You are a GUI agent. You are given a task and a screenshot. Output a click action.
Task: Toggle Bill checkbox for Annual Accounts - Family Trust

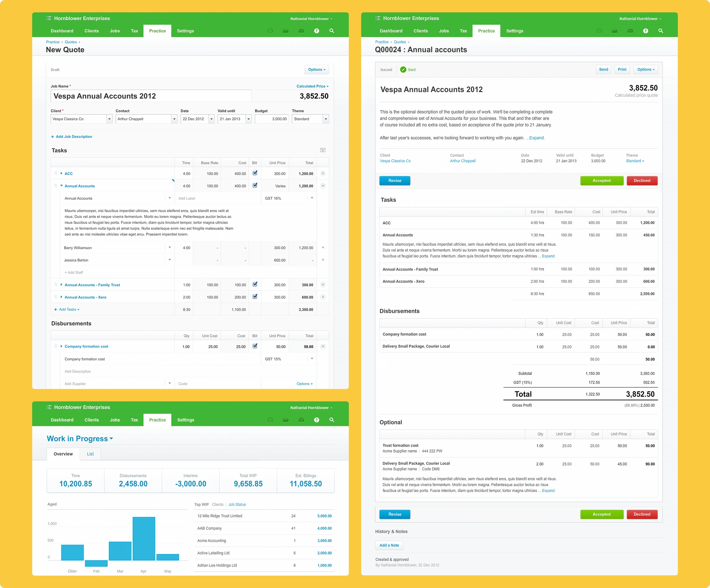click(x=255, y=284)
